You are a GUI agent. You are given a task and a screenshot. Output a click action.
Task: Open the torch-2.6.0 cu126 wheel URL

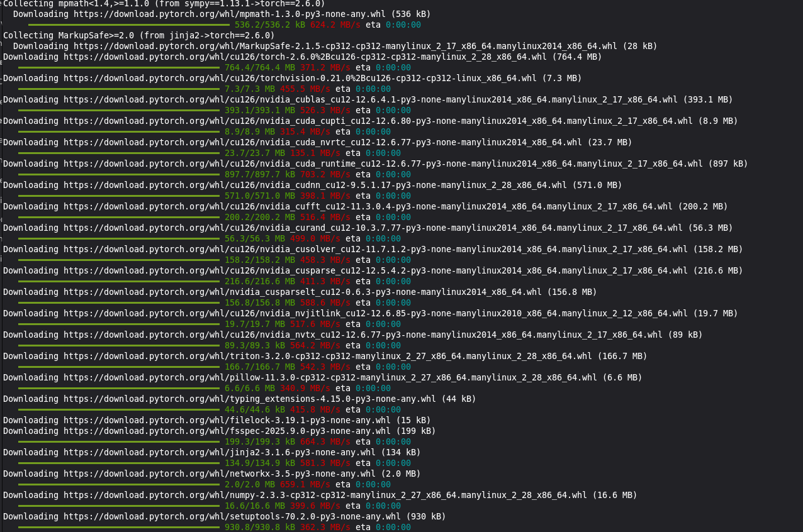click(305, 57)
